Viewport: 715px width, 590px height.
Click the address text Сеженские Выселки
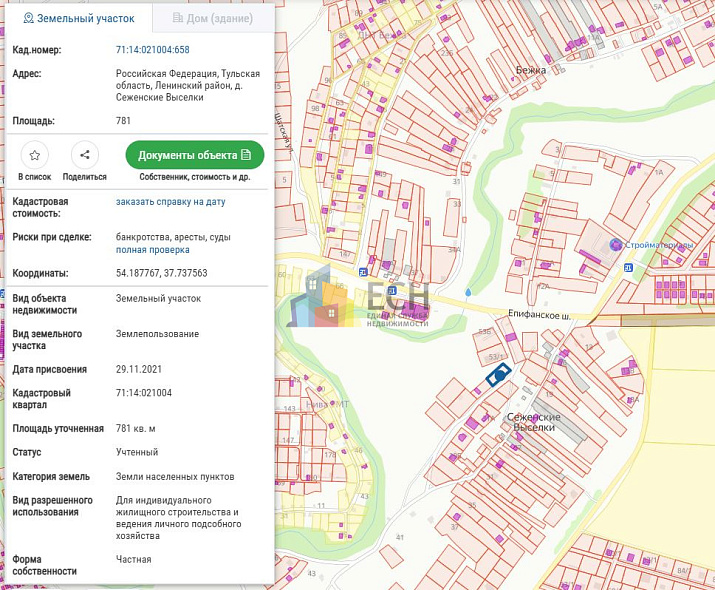160,97
